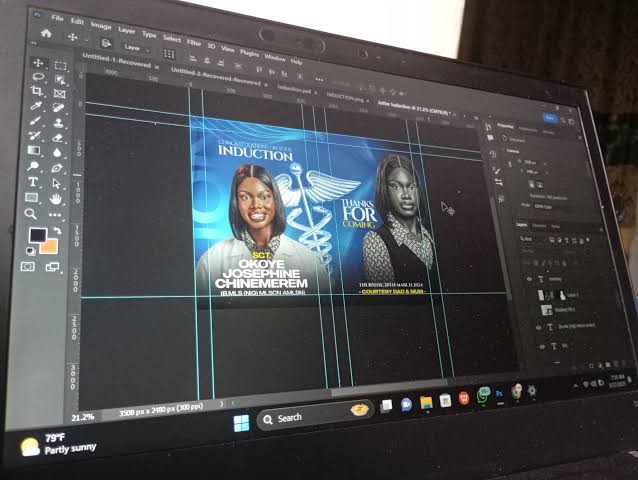
Task: Toggle Quick Mask mode
Action: coord(28,266)
